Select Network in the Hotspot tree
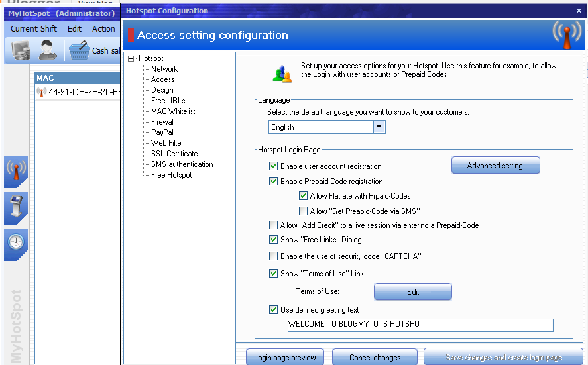This screenshot has height=365, width=588. pos(164,69)
